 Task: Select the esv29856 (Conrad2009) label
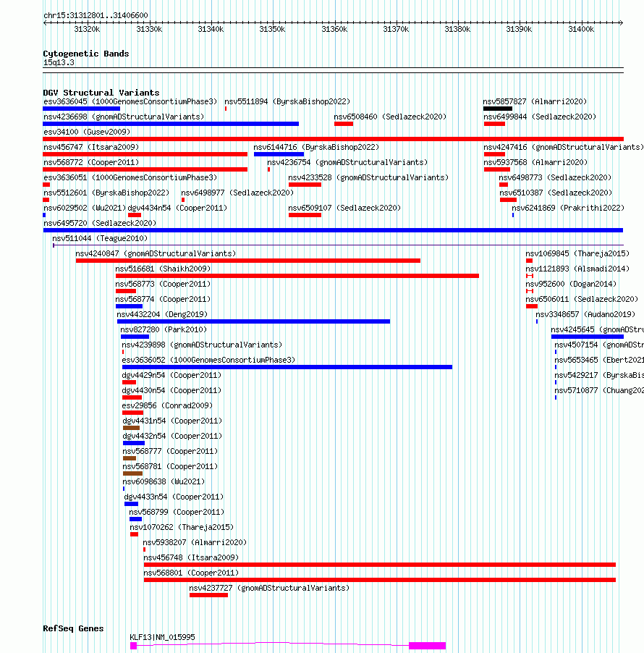(167, 405)
